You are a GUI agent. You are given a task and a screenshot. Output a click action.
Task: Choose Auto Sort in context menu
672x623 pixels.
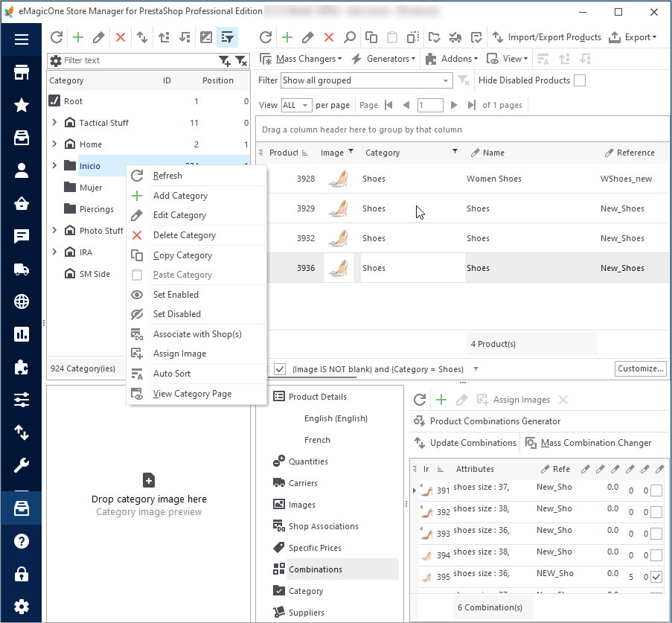[x=172, y=374]
